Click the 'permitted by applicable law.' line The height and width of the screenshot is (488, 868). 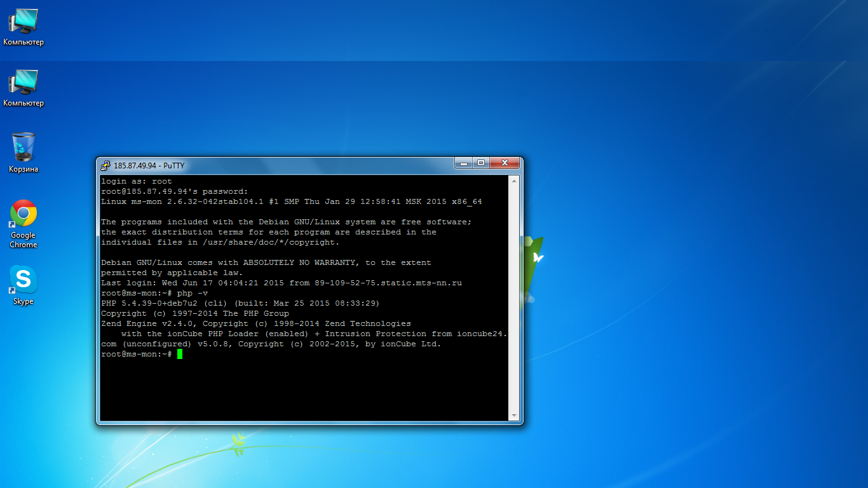pos(172,273)
